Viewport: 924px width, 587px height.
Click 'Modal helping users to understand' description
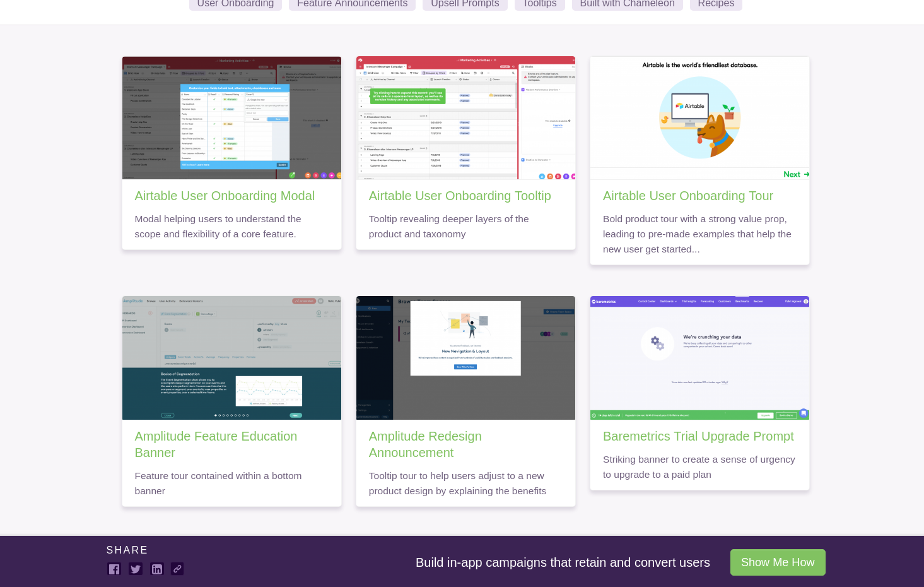click(218, 227)
